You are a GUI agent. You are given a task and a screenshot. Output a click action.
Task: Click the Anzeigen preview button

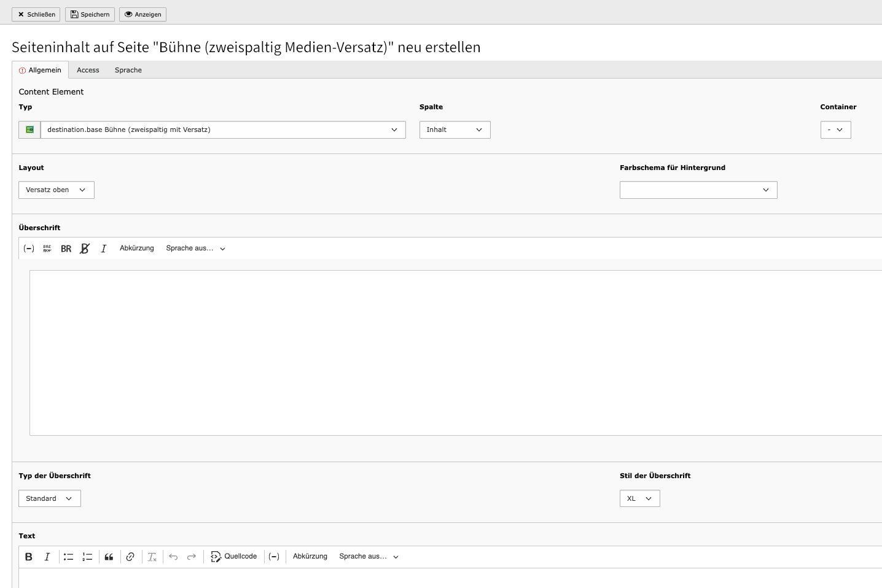pos(142,15)
